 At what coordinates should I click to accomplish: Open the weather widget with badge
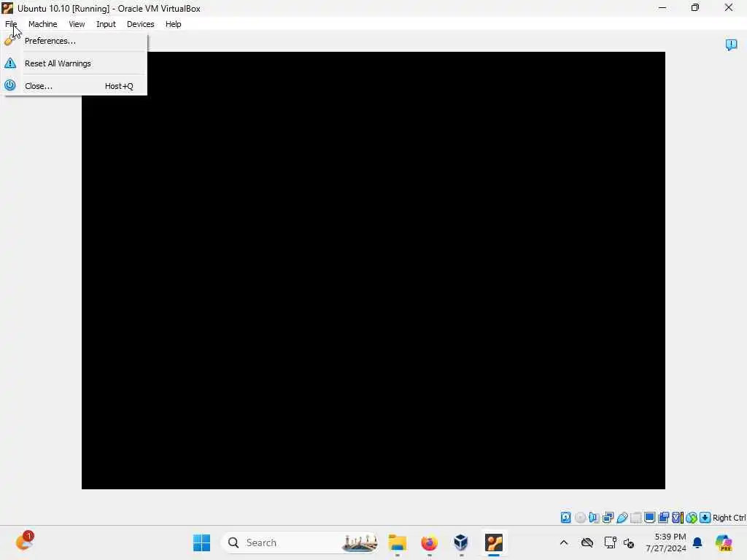point(24,542)
